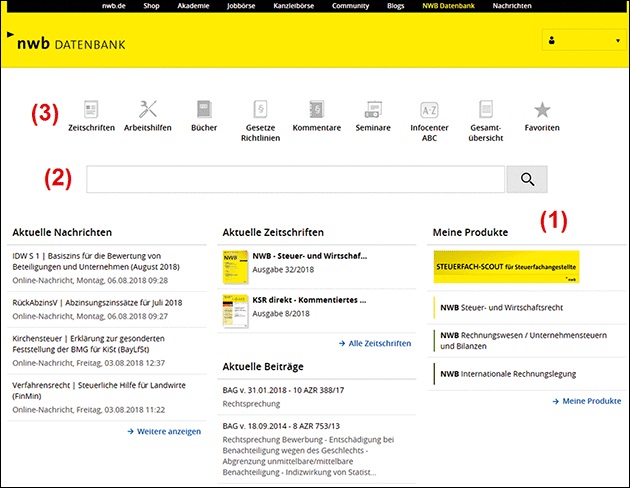Click inside the search text field
The height and width of the screenshot is (488, 630).
(295, 180)
